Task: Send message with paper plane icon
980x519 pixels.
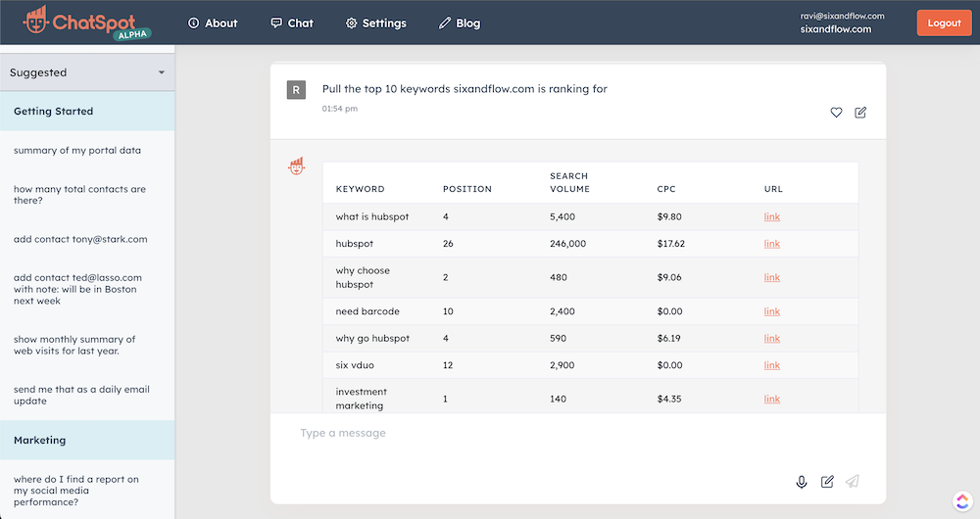Action: 853,481
